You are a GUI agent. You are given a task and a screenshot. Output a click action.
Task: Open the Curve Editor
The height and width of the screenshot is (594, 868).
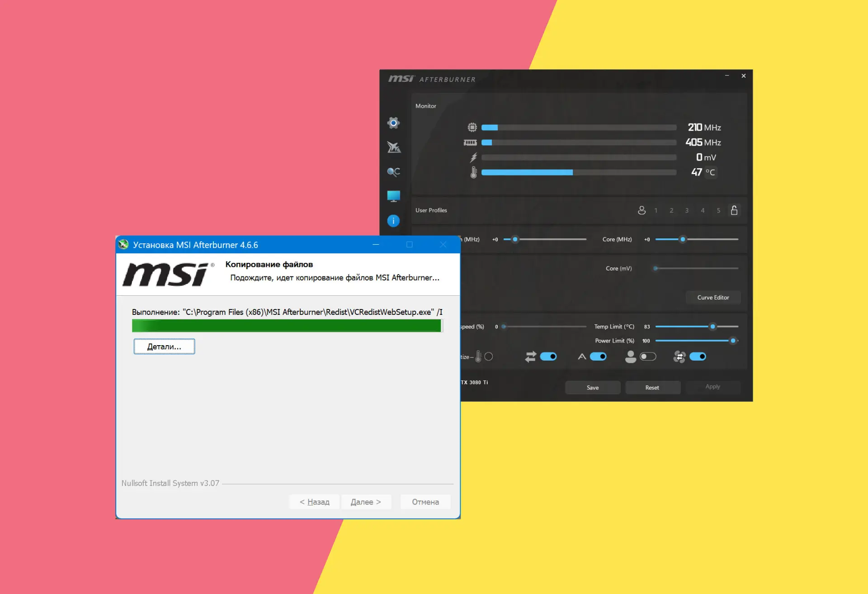pos(713,298)
